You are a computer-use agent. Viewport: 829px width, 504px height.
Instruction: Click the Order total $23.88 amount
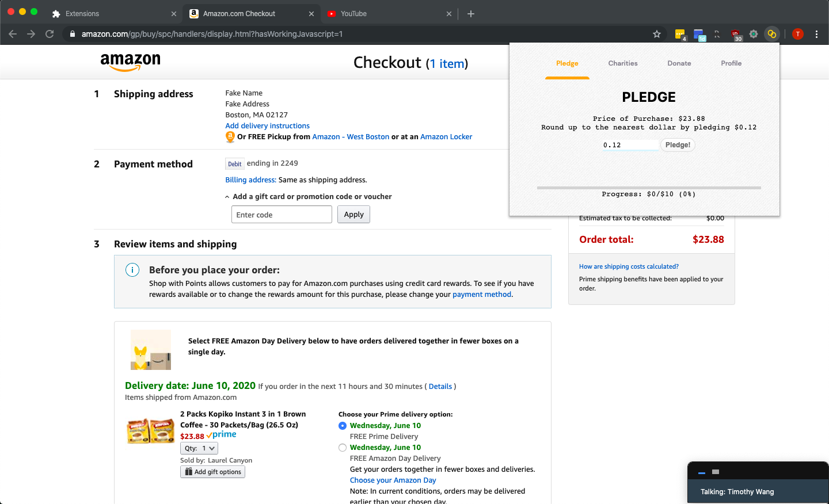click(x=708, y=239)
